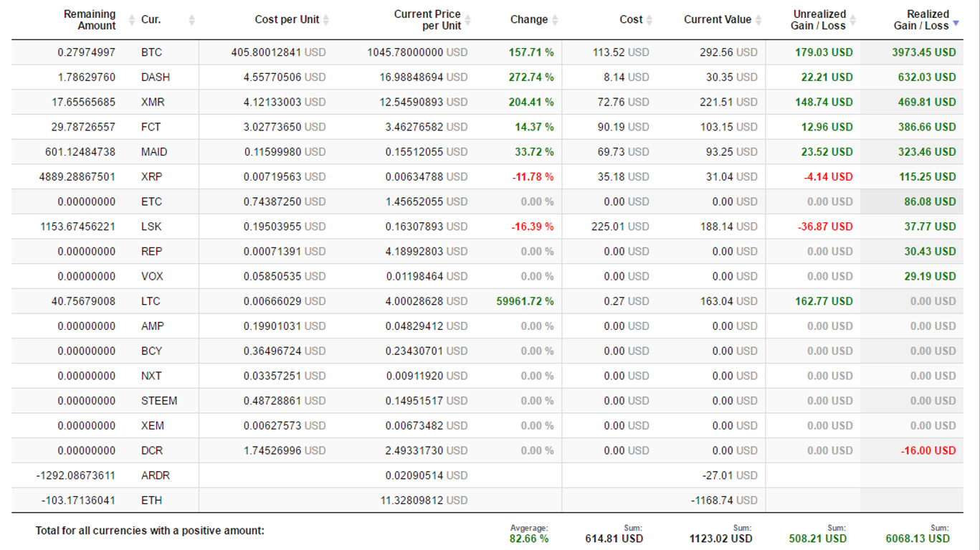Select the LTC currency cell
Image resolution: width=980 pixels, height=550 pixels.
coord(151,301)
